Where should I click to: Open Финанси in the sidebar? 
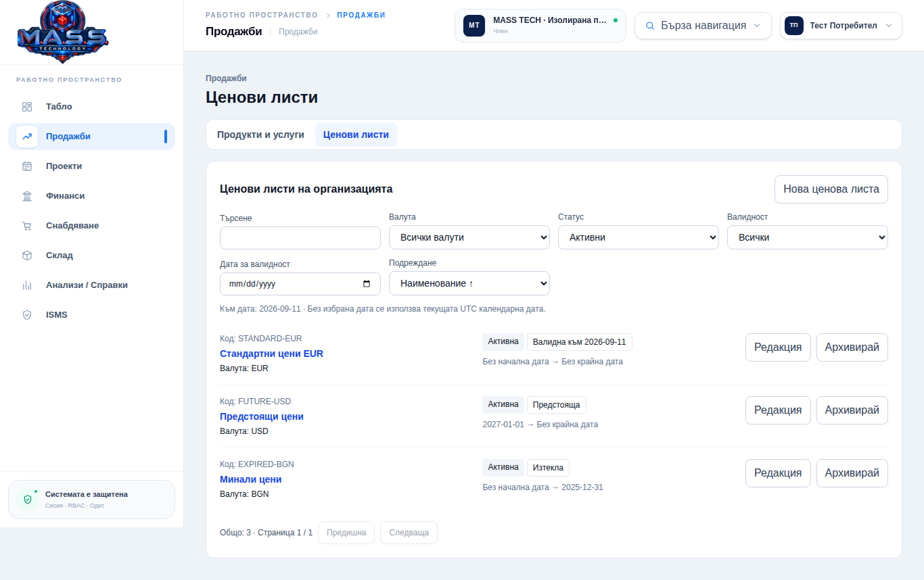[91, 196]
